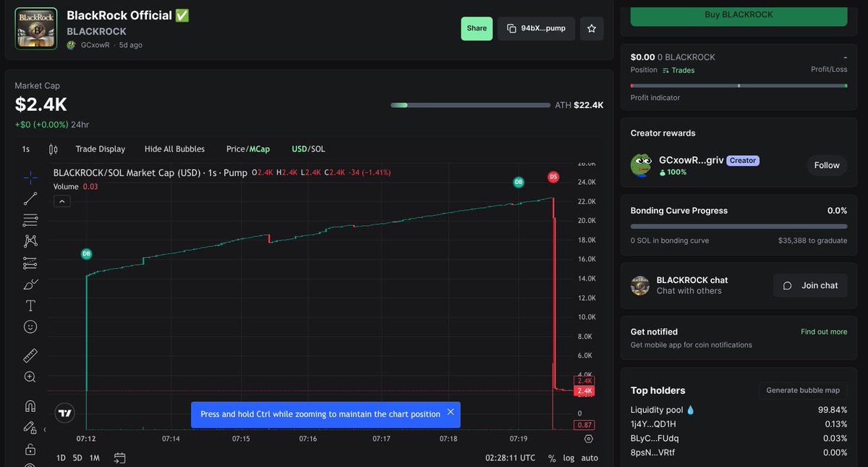
Task: Collapse the chart legend chevron
Action: pos(62,201)
